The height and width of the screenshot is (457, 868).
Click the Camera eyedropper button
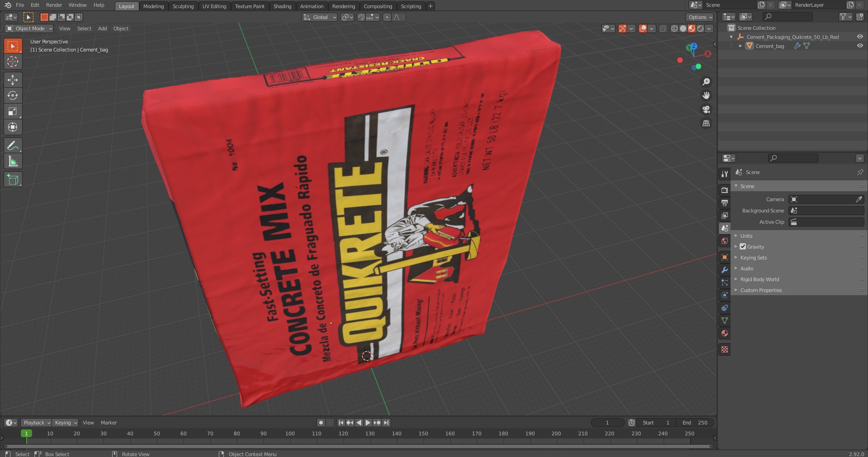click(x=859, y=199)
